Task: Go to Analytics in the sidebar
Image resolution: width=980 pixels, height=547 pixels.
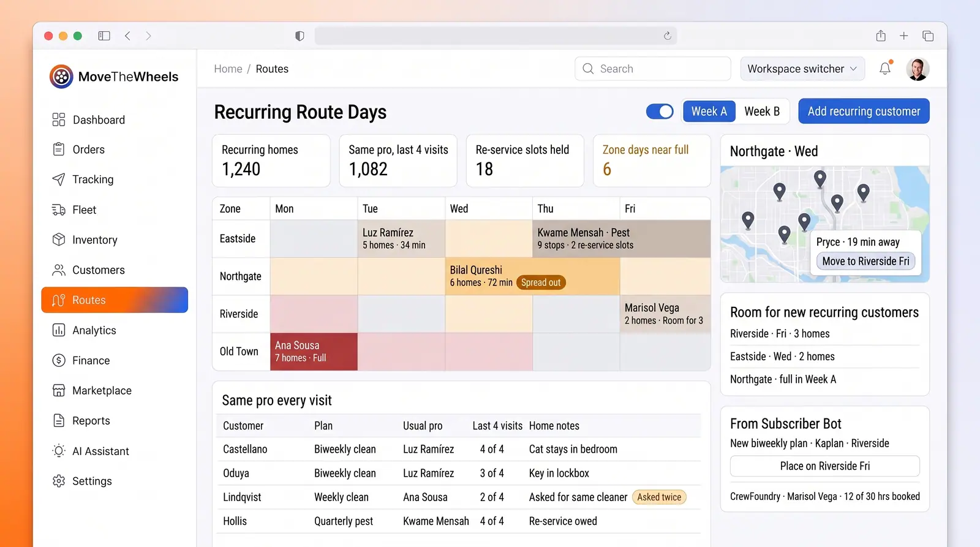Action: [115, 330]
